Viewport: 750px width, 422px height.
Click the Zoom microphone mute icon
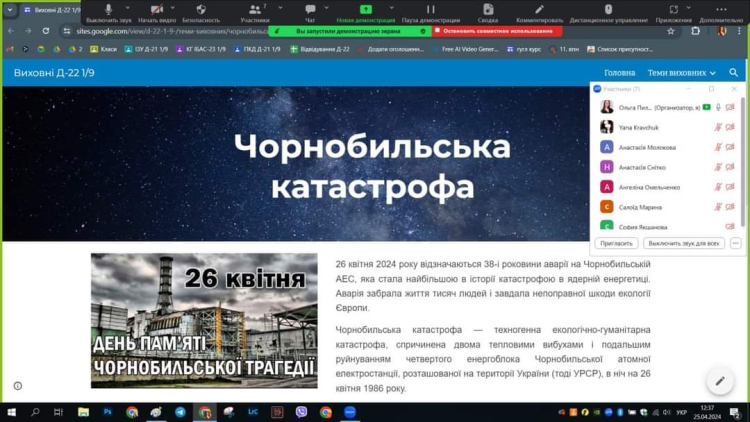point(108,9)
